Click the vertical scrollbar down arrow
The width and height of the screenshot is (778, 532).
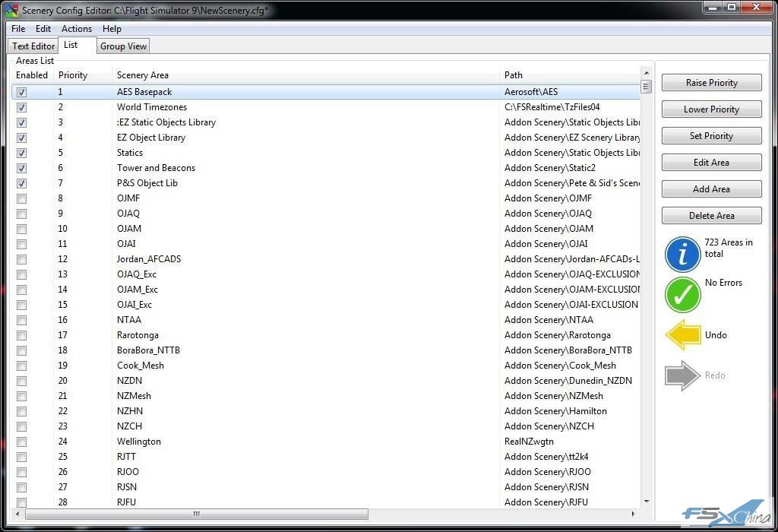(646, 502)
